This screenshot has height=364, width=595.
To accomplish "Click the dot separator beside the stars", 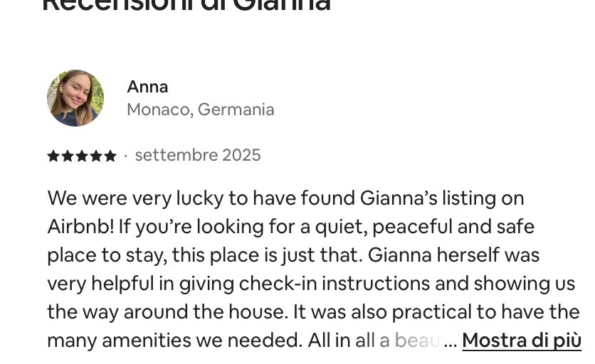I will [125, 156].
